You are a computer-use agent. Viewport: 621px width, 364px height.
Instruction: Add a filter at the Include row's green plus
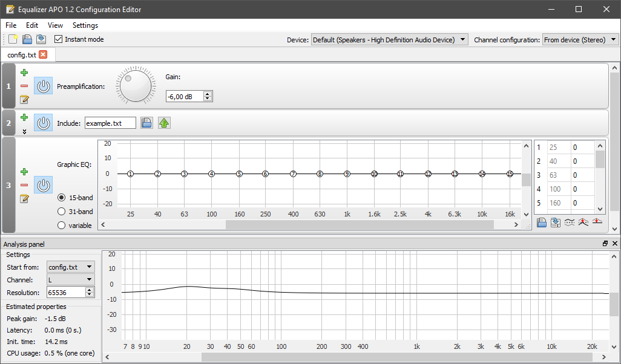point(24,117)
